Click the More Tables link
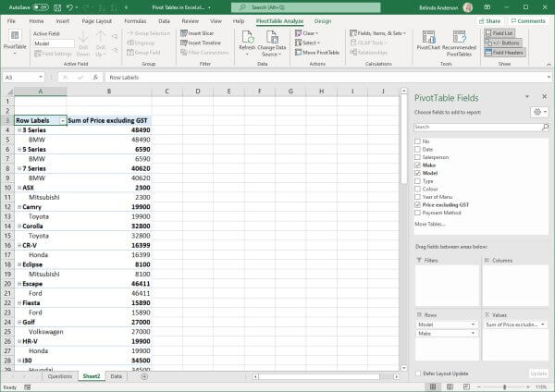The height and width of the screenshot is (392, 555). (430, 224)
